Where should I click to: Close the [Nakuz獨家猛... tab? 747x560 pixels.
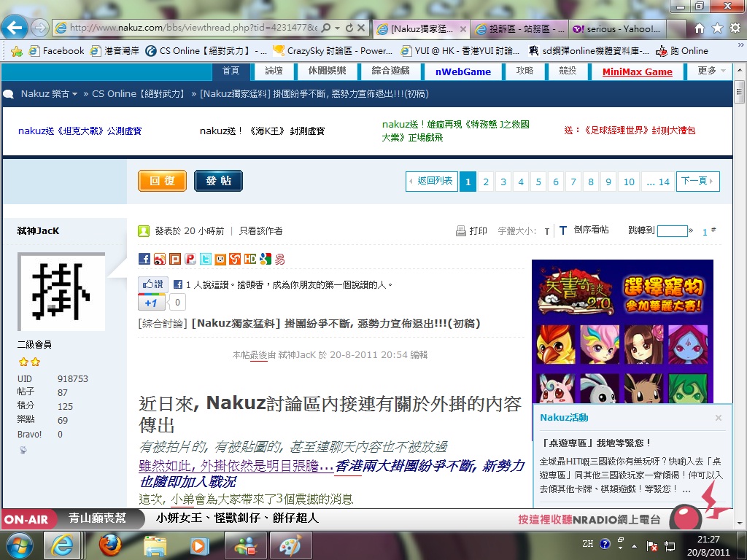click(462, 29)
